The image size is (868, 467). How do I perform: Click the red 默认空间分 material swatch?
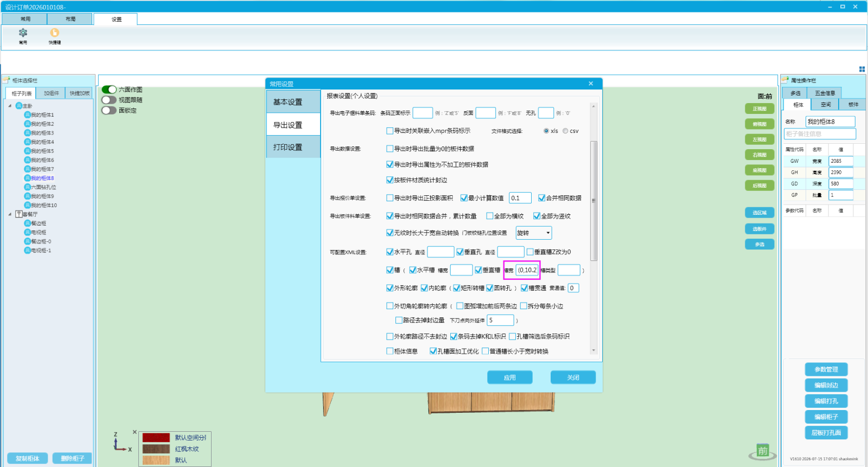[156, 438]
